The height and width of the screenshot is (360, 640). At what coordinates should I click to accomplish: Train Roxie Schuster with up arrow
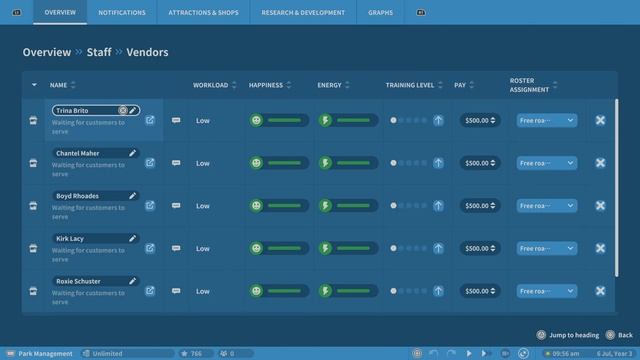[438, 291]
